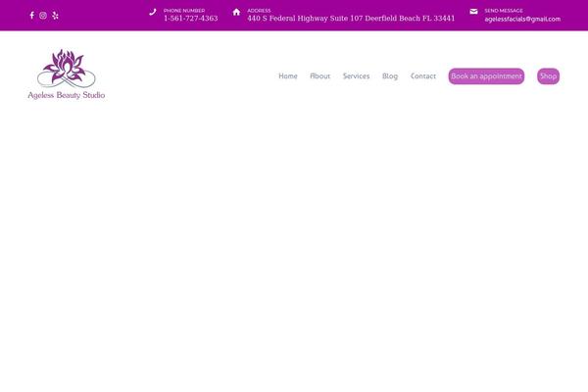This screenshot has width=588, height=392.
Task: Click the phone handset icon
Action: pos(153,12)
